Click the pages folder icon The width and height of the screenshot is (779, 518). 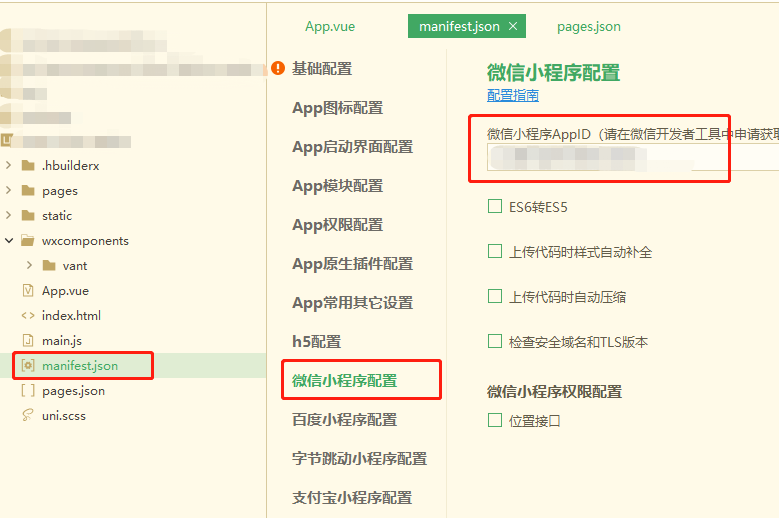click(28, 190)
